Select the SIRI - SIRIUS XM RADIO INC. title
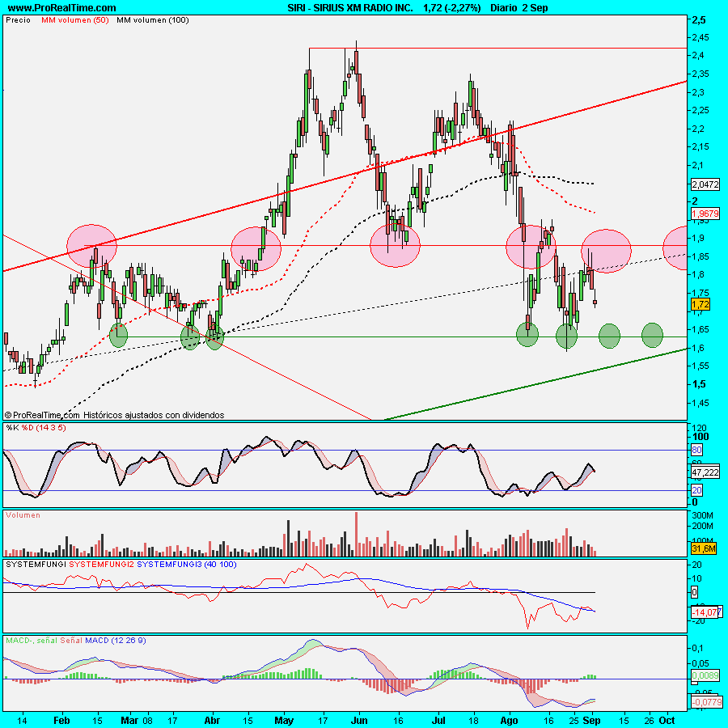This screenshot has height=728, width=728. tap(350, 8)
